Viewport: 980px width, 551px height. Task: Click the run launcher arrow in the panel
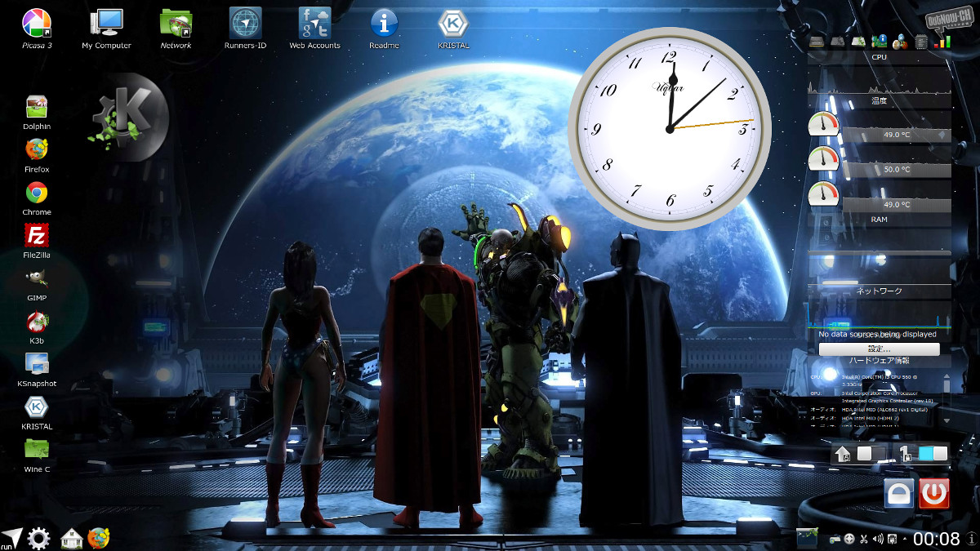click(x=11, y=538)
